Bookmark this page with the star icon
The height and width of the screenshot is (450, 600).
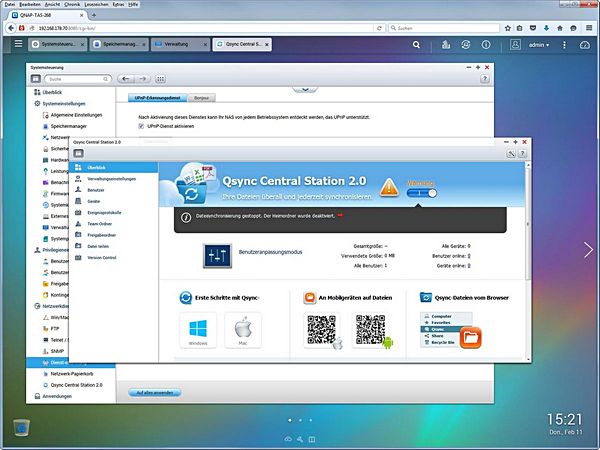pos(508,28)
